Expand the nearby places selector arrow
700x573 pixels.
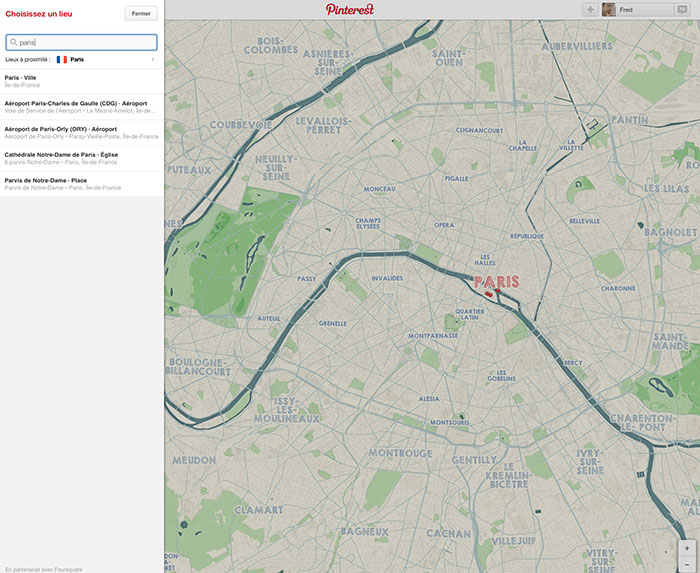153,60
